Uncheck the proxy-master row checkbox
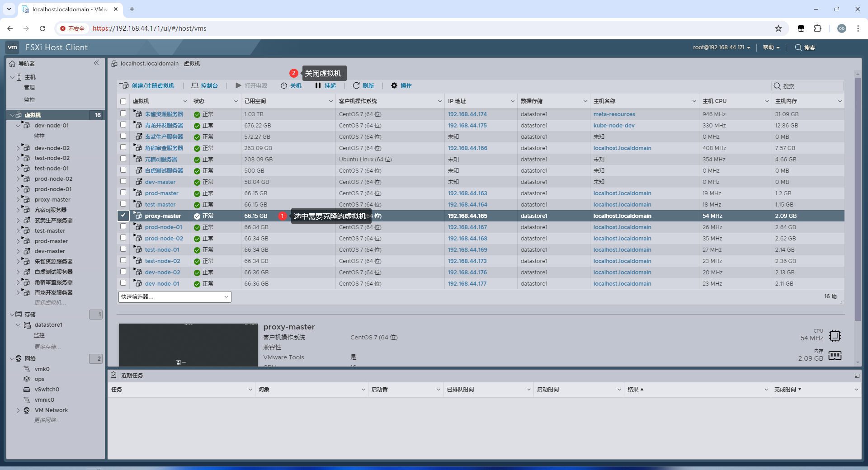The width and height of the screenshot is (868, 470). tap(123, 215)
